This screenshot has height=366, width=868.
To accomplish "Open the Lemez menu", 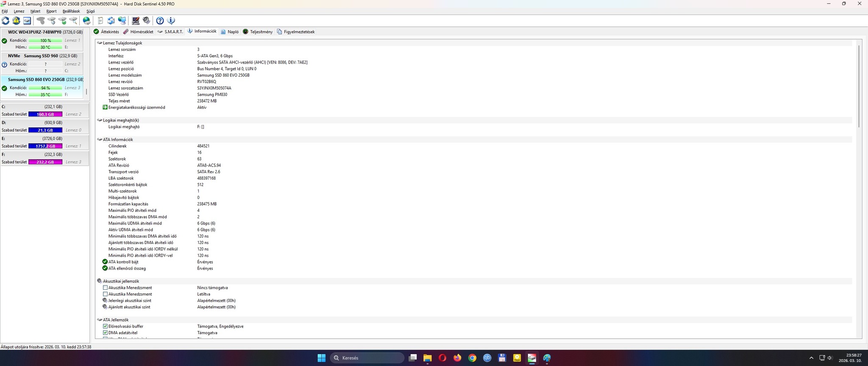I will coord(19,11).
